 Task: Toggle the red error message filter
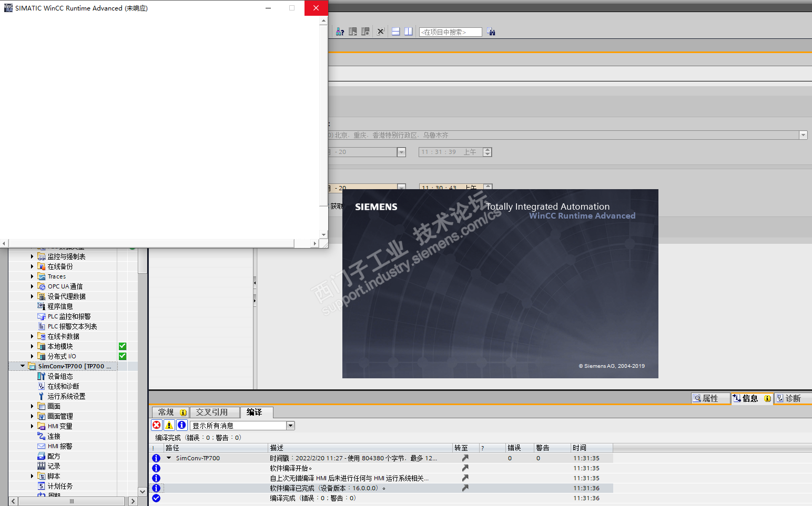[x=157, y=425]
